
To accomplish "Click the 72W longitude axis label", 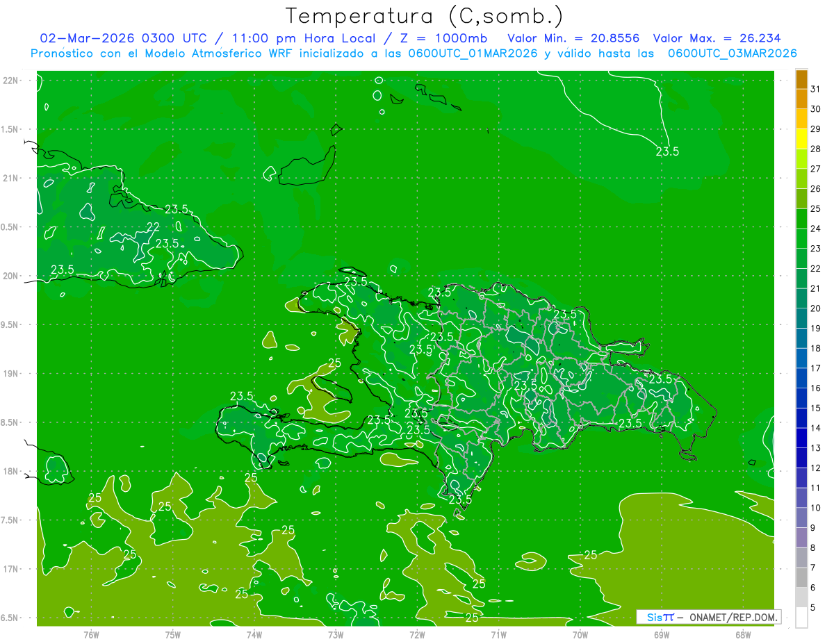I will (417, 635).
